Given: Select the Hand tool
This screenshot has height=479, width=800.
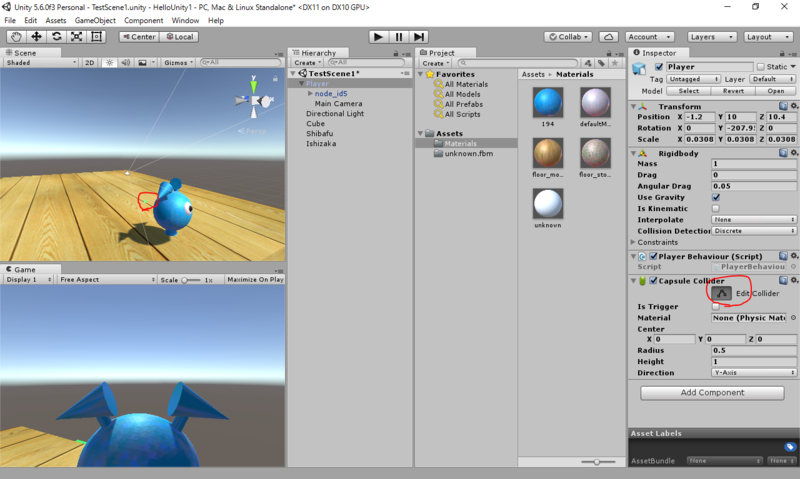Looking at the screenshot, I should click(x=16, y=37).
